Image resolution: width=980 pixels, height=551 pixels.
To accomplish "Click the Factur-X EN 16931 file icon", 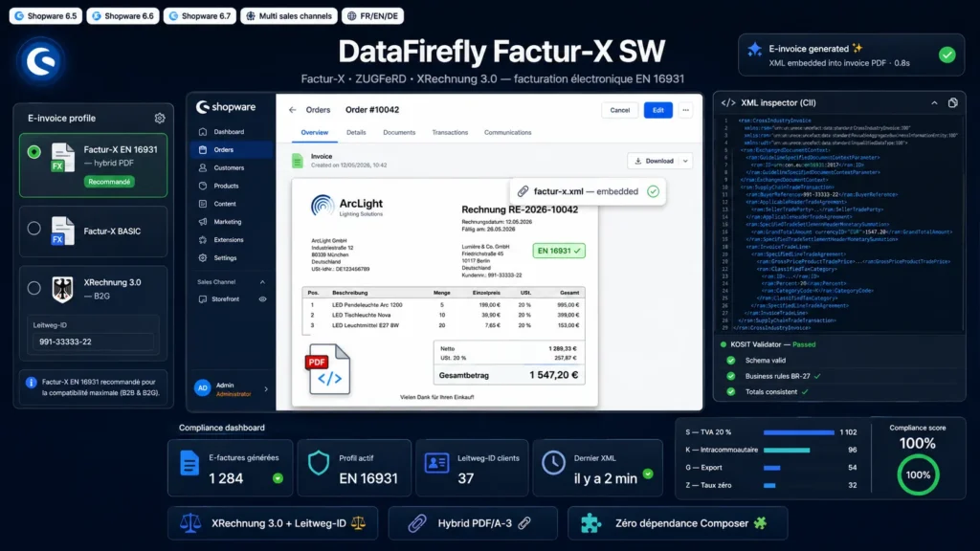I will [62, 158].
